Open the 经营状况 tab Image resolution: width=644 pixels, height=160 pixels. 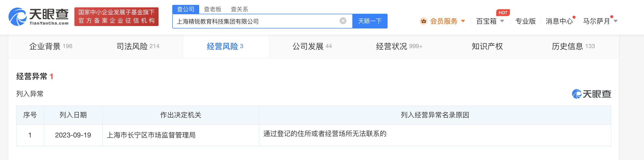[x=399, y=46]
